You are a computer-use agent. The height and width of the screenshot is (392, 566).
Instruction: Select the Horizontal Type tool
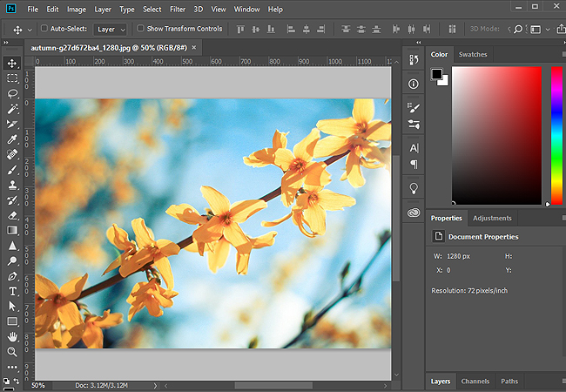[12, 291]
